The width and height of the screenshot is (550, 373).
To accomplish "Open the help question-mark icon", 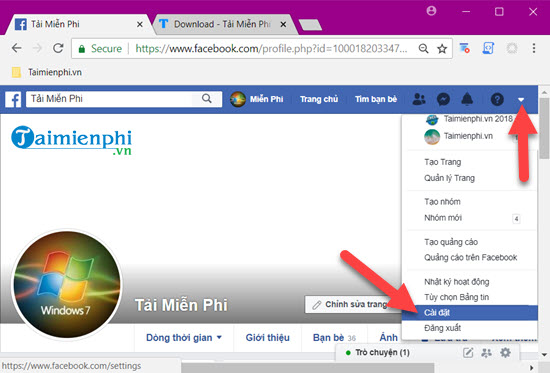I will (497, 99).
